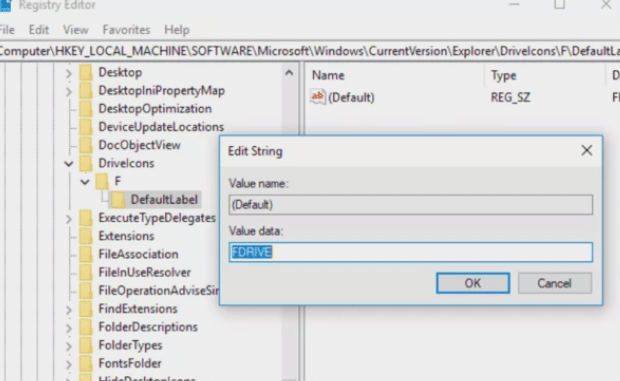Cancel the Edit String dialog

554,283
